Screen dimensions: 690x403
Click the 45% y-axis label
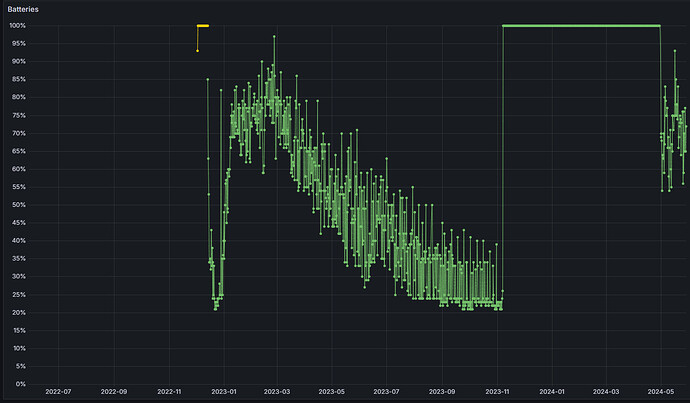[19, 223]
